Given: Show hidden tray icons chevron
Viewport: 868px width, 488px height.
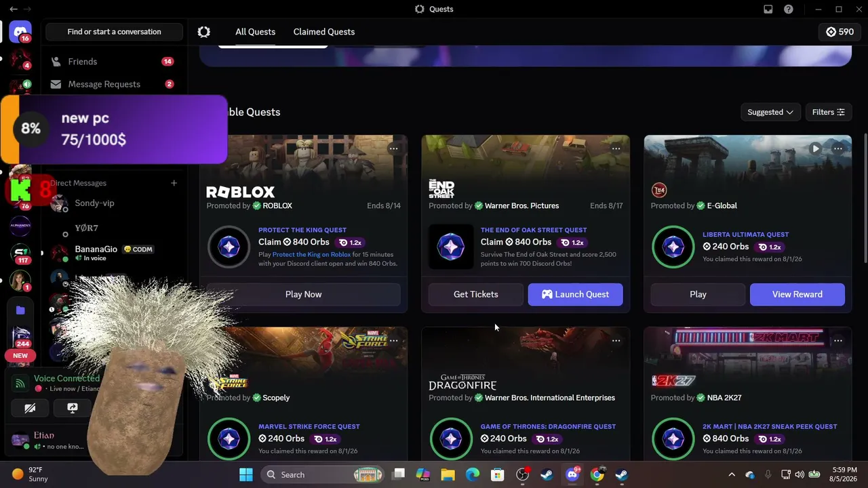Looking at the screenshot, I should point(731,474).
